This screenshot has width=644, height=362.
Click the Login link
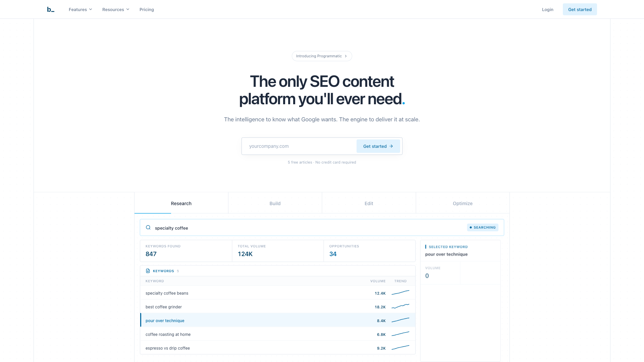pos(547,9)
